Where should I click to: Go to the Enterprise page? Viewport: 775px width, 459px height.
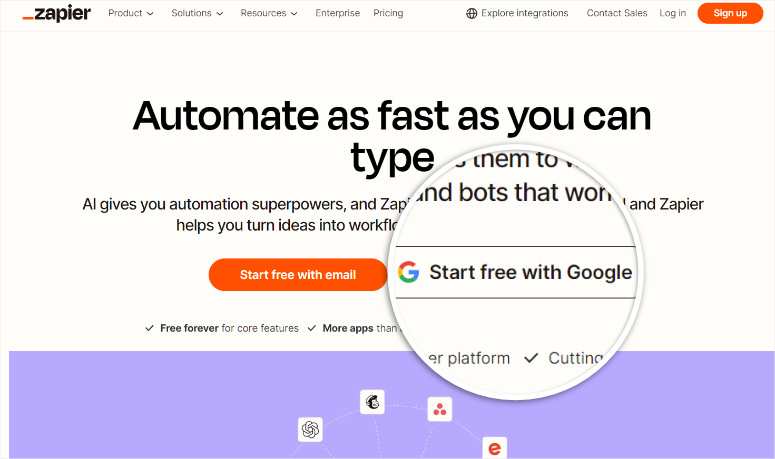click(338, 13)
